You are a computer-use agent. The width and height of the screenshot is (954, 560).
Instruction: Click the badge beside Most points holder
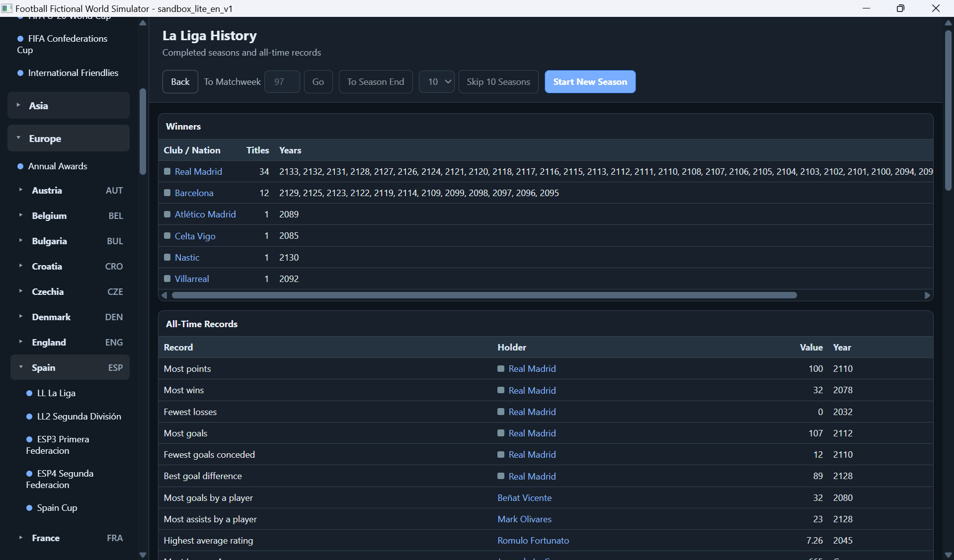tap(501, 368)
